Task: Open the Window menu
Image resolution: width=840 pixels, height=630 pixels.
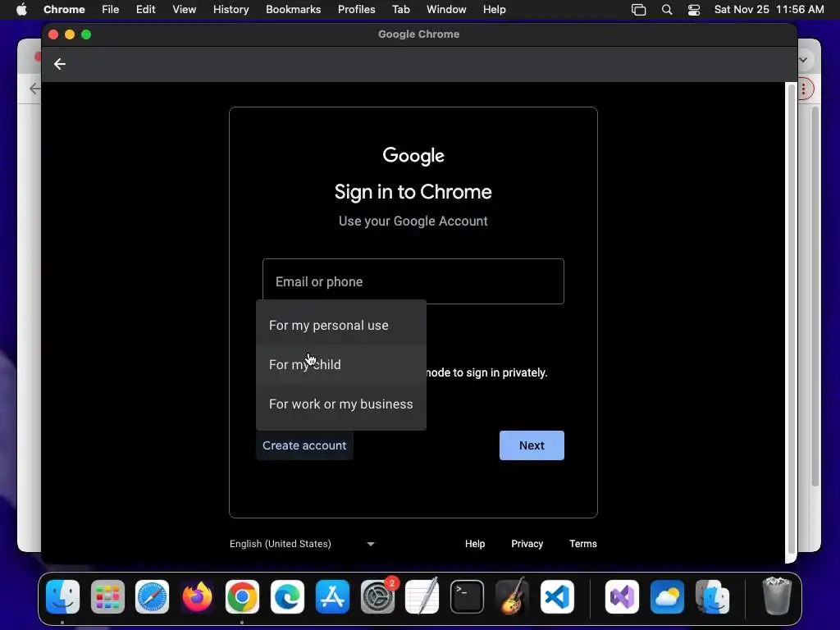Action: tap(446, 10)
